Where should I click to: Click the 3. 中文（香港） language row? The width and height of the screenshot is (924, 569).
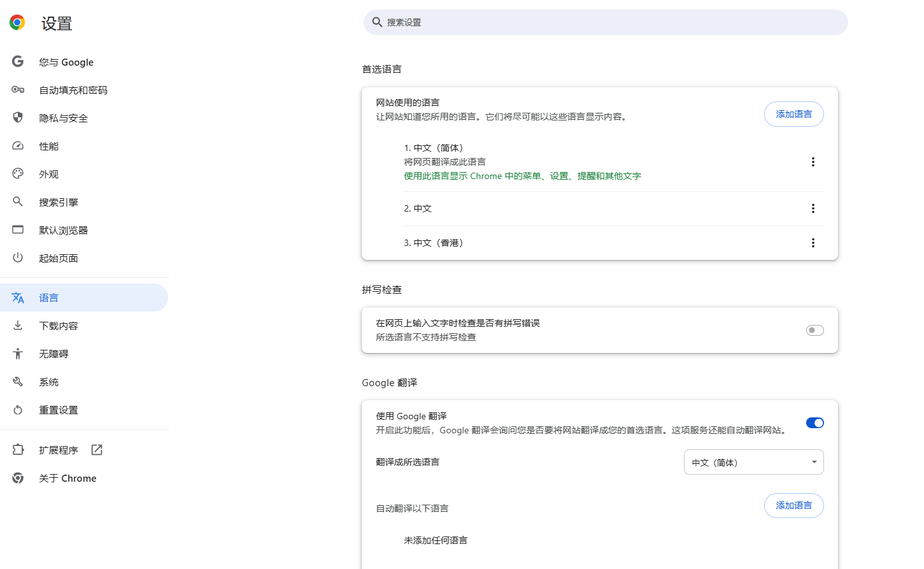tap(613, 243)
